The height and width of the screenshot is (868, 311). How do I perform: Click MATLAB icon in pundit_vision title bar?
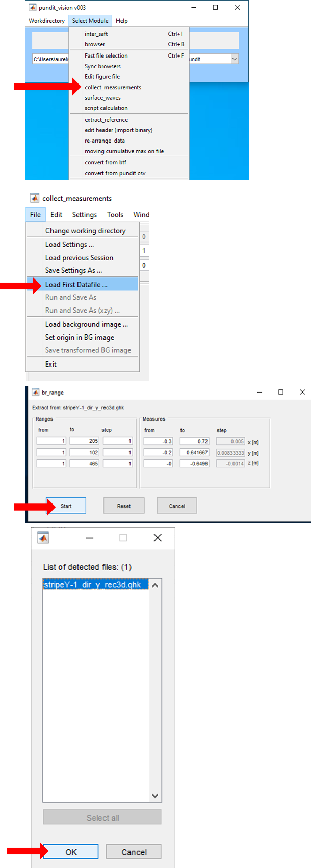click(33, 7)
